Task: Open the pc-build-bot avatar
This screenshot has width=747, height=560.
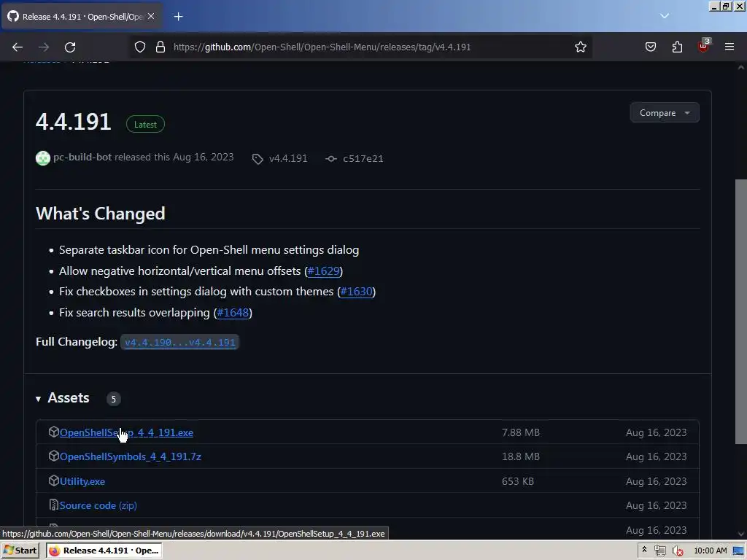Action: 43,157
